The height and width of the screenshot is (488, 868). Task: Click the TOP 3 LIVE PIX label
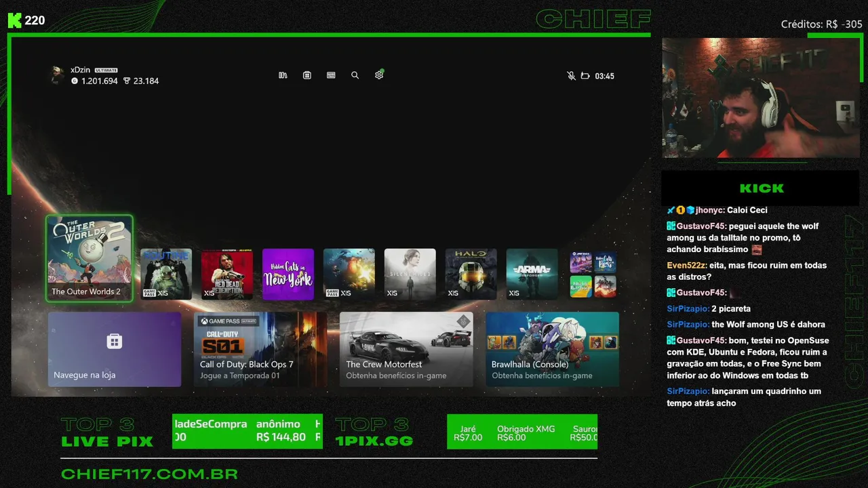coord(107,432)
